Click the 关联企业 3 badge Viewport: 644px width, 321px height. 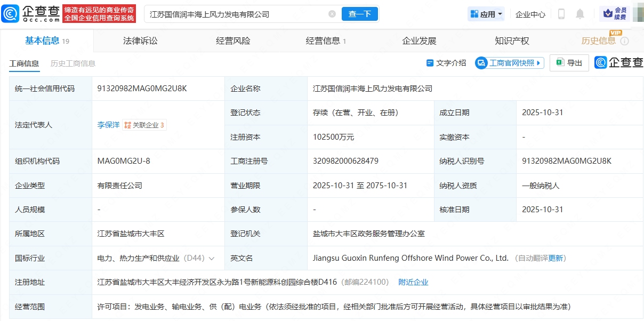144,125
